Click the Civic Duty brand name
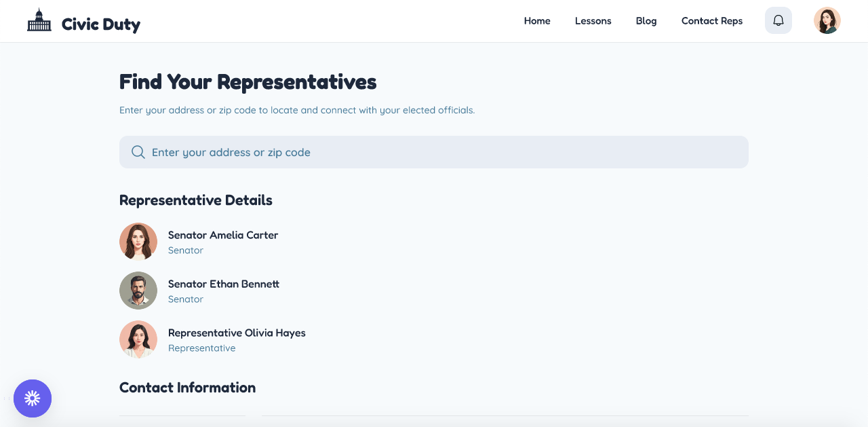The width and height of the screenshot is (868, 427). click(x=101, y=24)
